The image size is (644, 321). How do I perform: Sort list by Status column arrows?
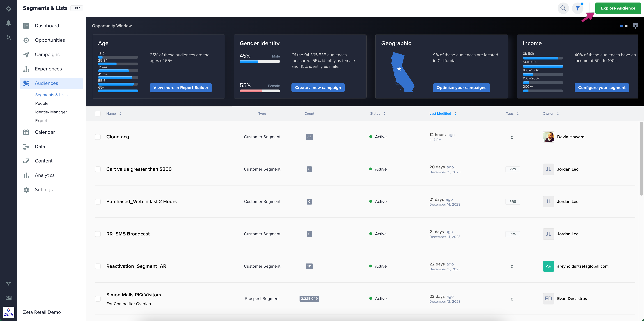coord(384,113)
